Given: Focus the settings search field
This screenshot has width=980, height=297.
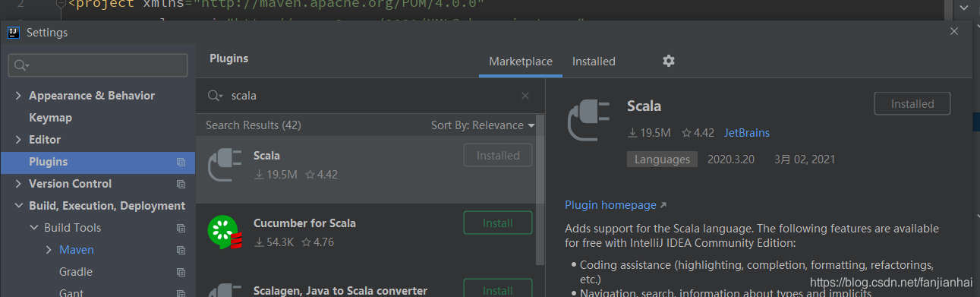Looking at the screenshot, I should [x=98, y=65].
